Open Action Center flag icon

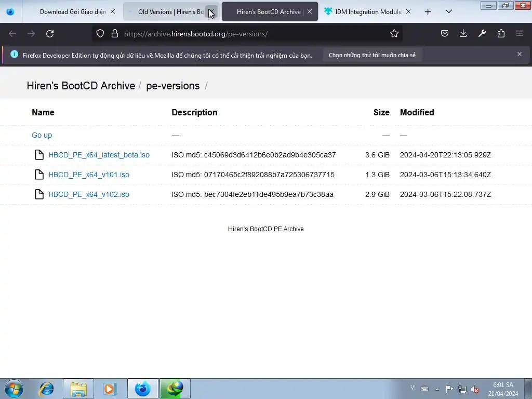tap(449, 389)
